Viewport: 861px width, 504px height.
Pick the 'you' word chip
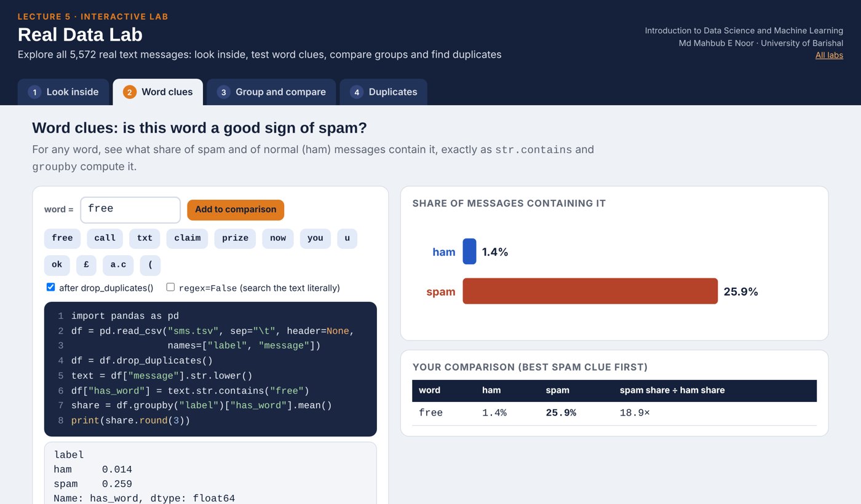pos(315,238)
